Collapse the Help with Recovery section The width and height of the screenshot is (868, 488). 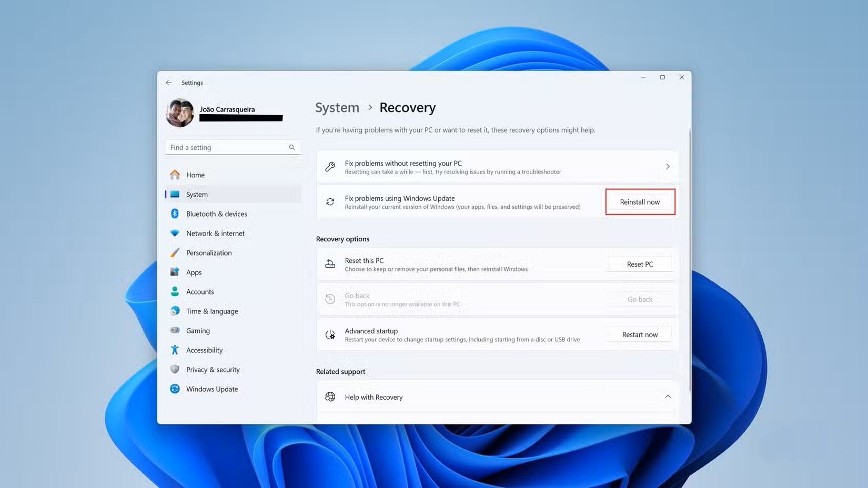[x=668, y=396]
